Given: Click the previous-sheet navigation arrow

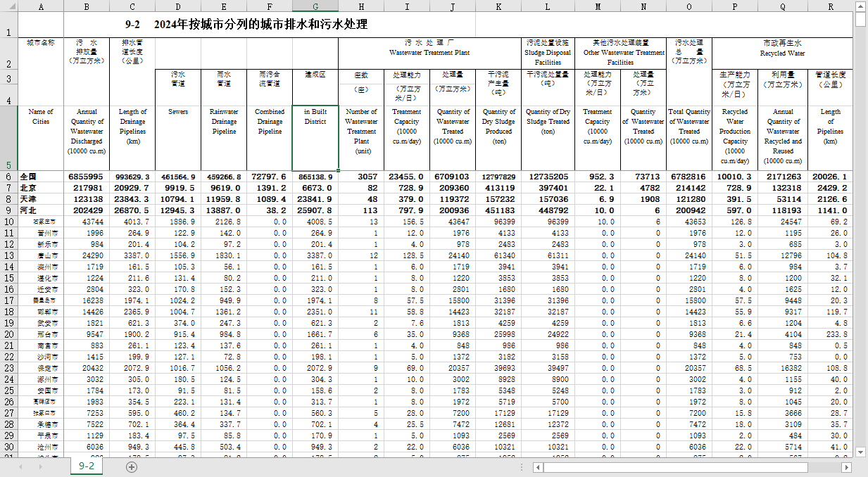Looking at the screenshot, I should click(x=20, y=467).
